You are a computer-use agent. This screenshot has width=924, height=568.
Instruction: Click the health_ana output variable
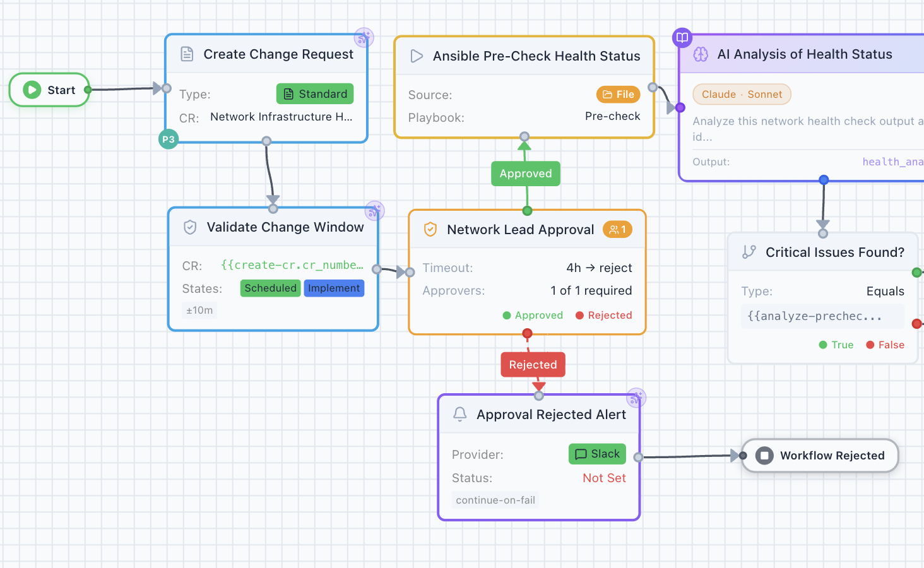(x=892, y=162)
